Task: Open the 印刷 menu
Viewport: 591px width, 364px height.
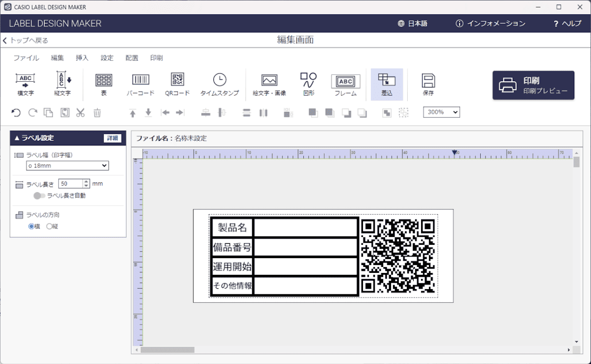Action: coord(157,58)
